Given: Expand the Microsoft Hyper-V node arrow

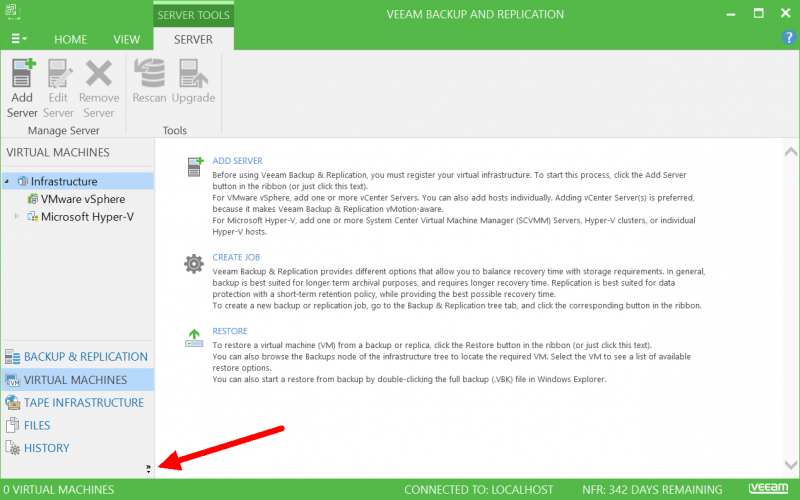Looking at the screenshot, I should (x=17, y=216).
